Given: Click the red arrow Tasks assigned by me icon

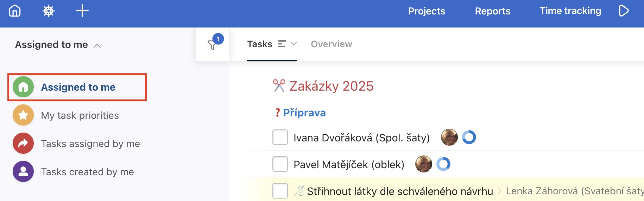Looking at the screenshot, I should pos(23,143).
